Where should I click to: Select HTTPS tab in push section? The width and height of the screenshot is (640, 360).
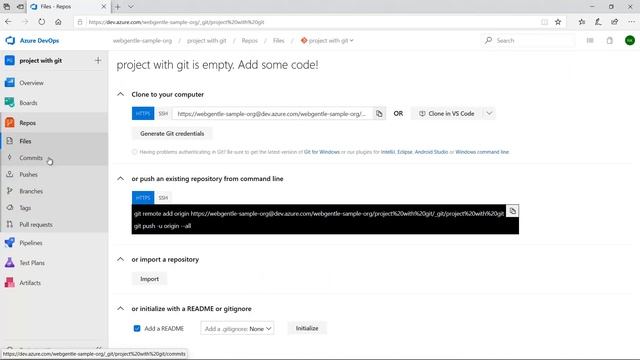coord(143,198)
